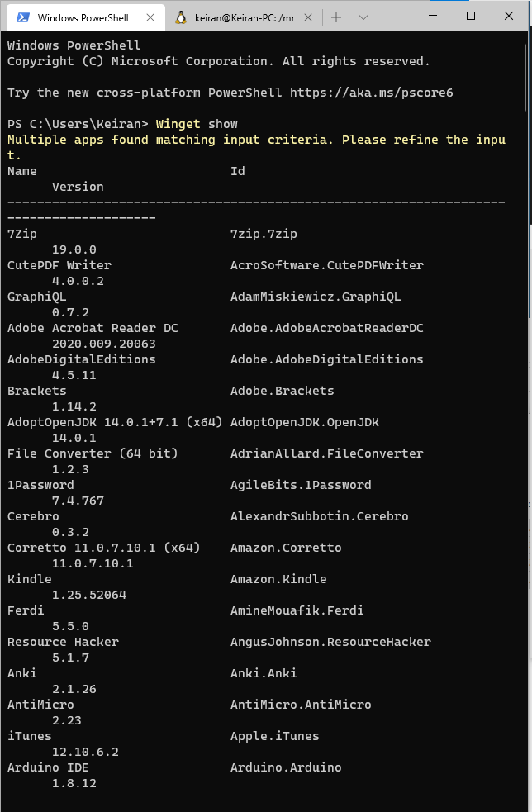Open a new tab with plus icon
532x812 pixels.
(336, 17)
